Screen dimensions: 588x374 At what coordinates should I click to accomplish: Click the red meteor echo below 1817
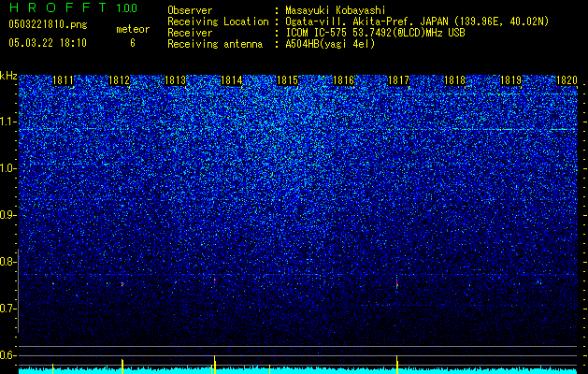pyautogui.click(x=396, y=285)
